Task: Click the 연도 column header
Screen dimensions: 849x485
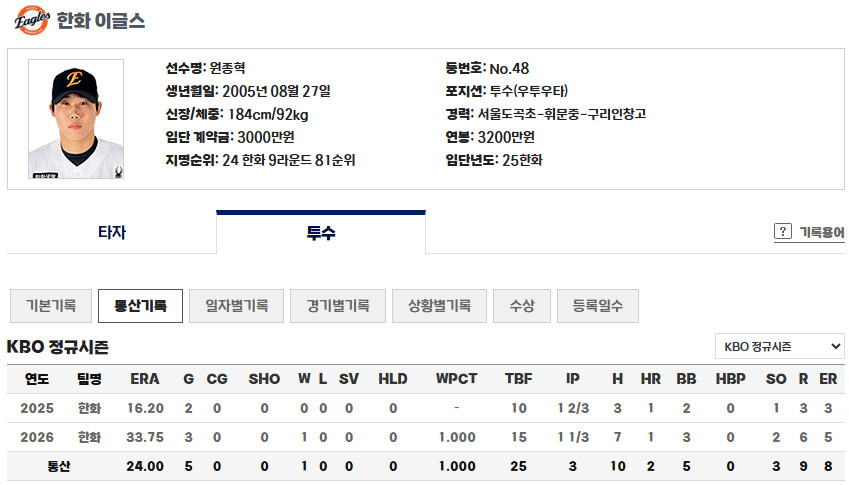Action: tap(37, 379)
